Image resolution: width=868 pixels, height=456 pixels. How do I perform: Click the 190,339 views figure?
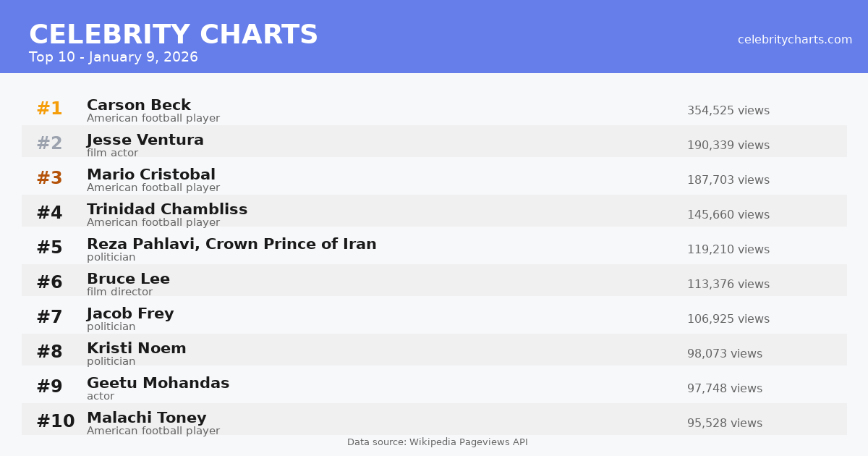tap(728, 145)
